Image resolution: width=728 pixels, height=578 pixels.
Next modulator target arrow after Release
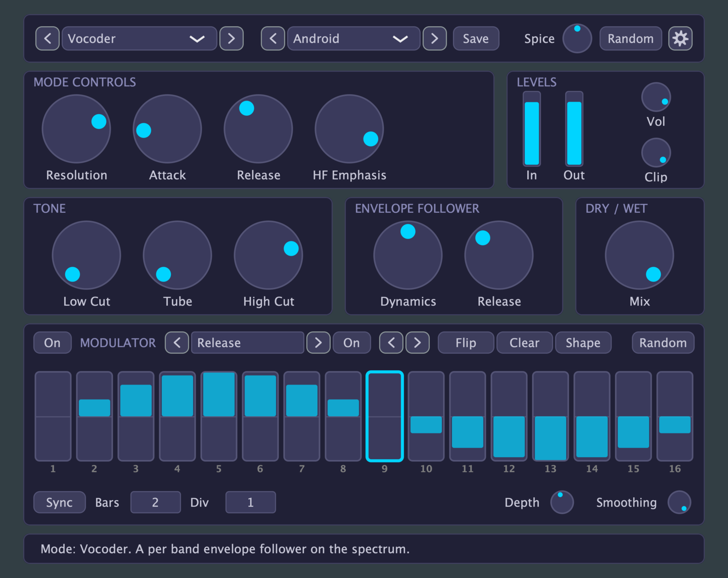click(318, 343)
